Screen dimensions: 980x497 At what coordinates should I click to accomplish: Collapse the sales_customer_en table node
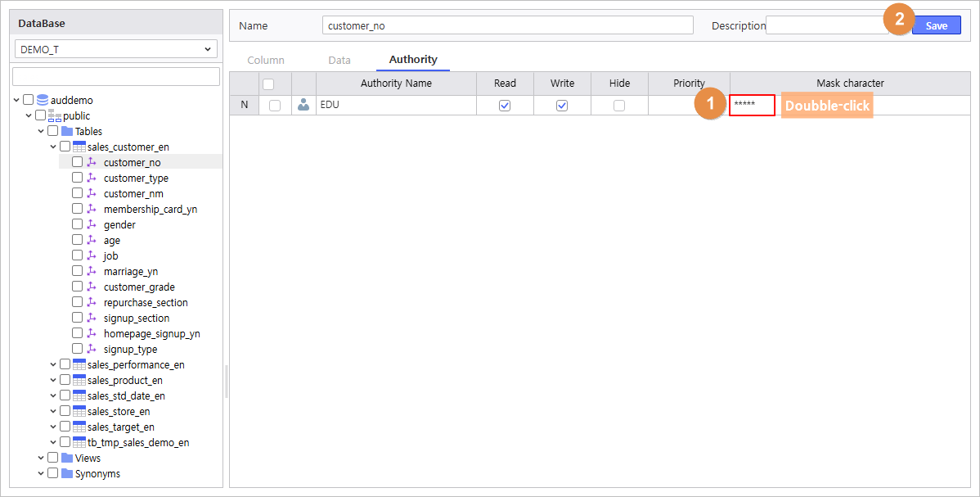click(53, 147)
